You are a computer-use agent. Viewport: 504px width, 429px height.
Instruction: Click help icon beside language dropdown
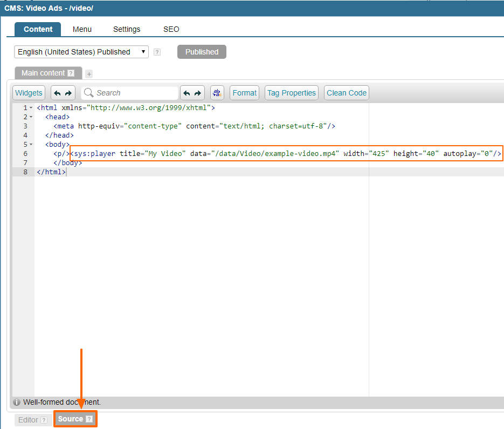[157, 52]
